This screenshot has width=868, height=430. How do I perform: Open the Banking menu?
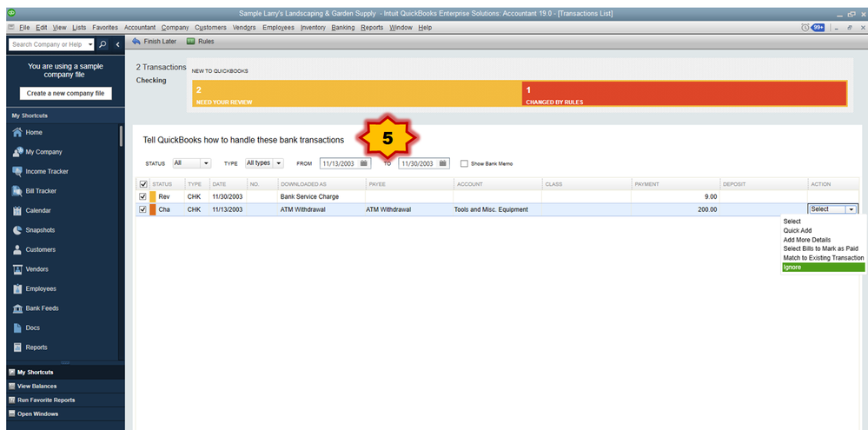pyautogui.click(x=343, y=27)
